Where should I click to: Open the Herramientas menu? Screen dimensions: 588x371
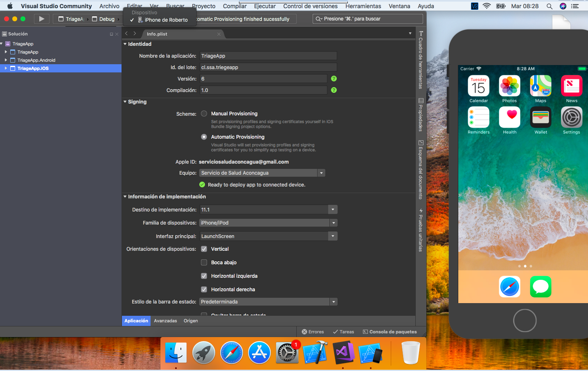tap(363, 6)
